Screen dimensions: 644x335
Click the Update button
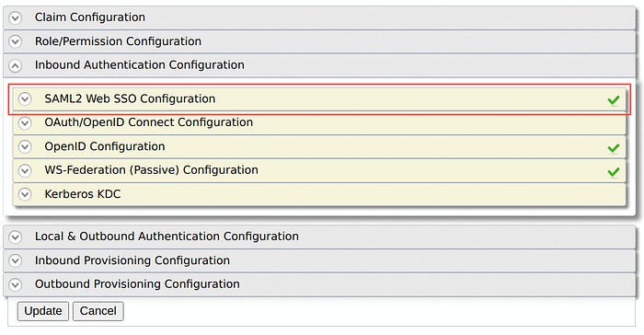tap(43, 311)
